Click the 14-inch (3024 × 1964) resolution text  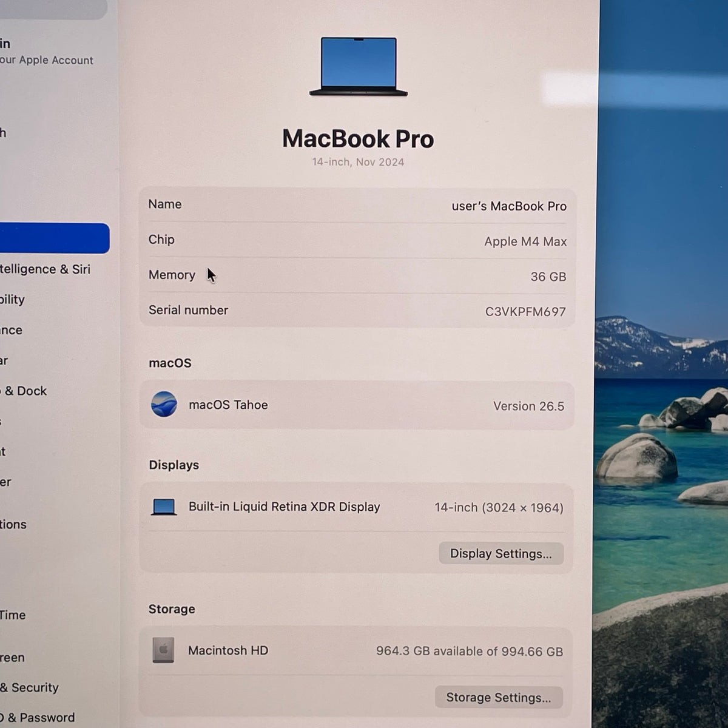[499, 508]
